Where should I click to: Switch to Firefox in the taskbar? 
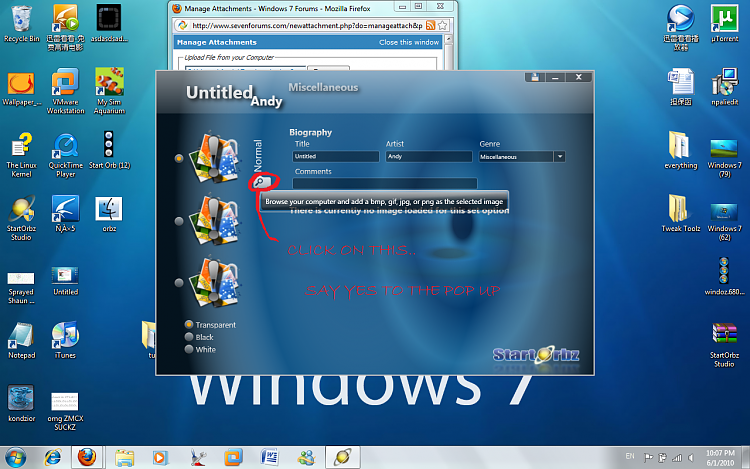coord(87,457)
